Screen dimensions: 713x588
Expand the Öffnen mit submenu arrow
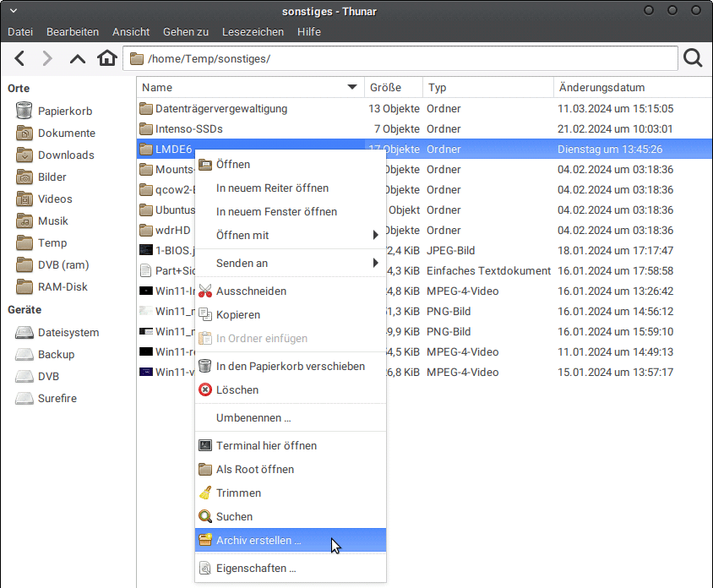[376, 235]
